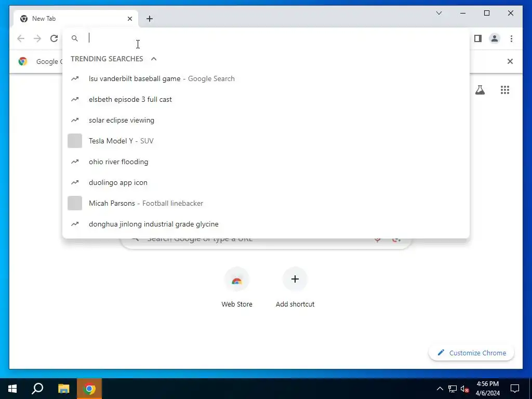Open the Web Store shortcut
This screenshot has height=399, width=532.
[x=237, y=287]
